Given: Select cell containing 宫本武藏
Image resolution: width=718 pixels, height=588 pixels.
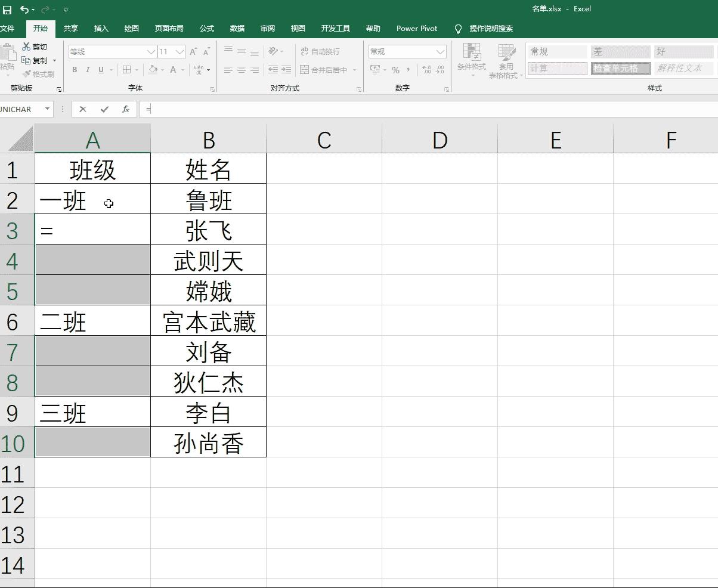Looking at the screenshot, I should click(209, 320).
